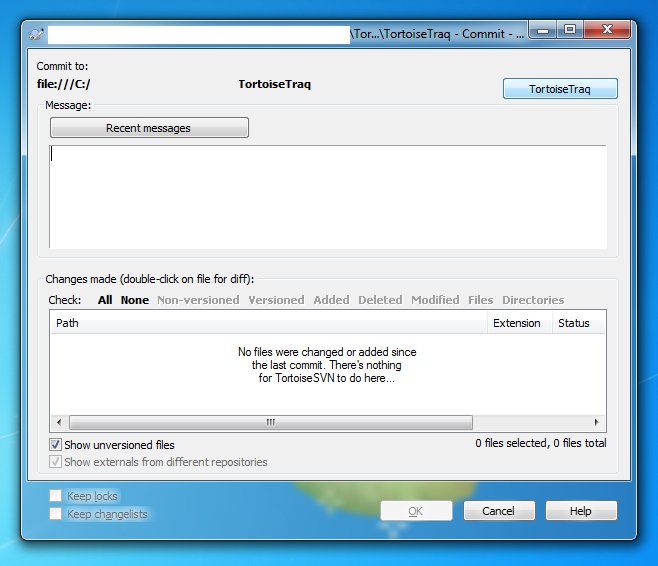The image size is (658, 566).
Task: Open Help for the commit dialog
Action: point(581,511)
